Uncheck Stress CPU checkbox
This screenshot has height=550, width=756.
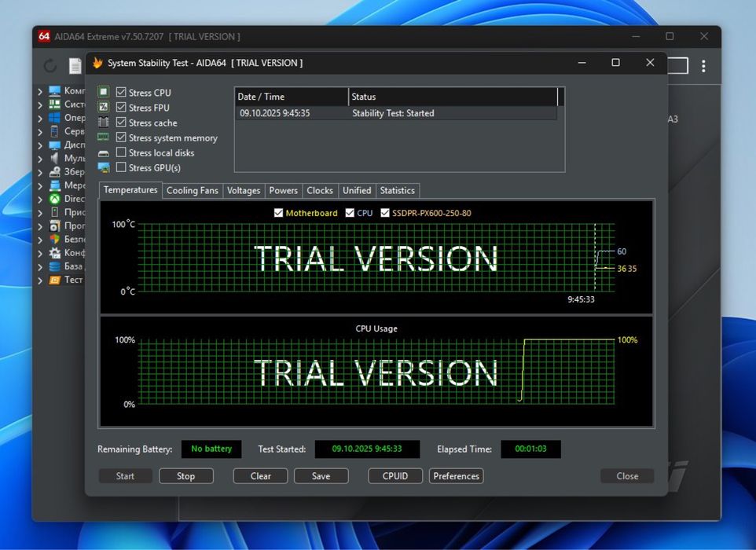point(121,92)
